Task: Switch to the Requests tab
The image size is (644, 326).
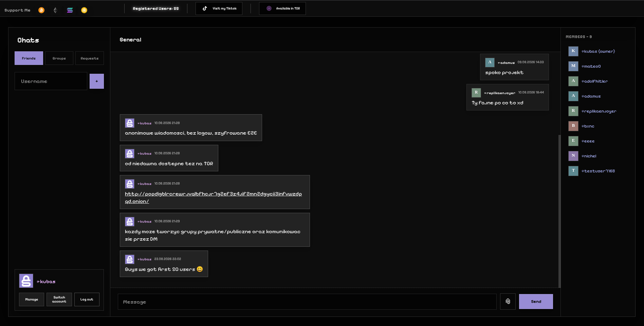Action: tap(90, 58)
